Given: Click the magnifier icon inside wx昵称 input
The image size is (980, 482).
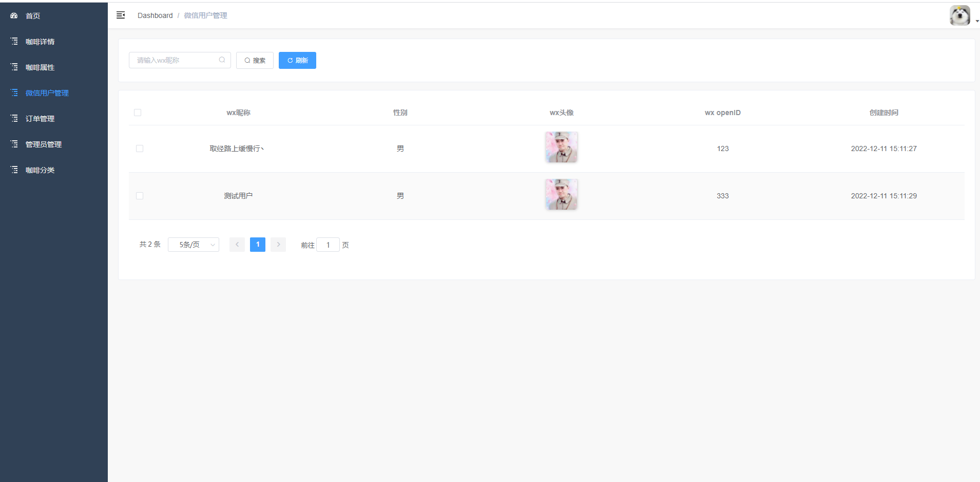Looking at the screenshot, I should tap(222, 60).
